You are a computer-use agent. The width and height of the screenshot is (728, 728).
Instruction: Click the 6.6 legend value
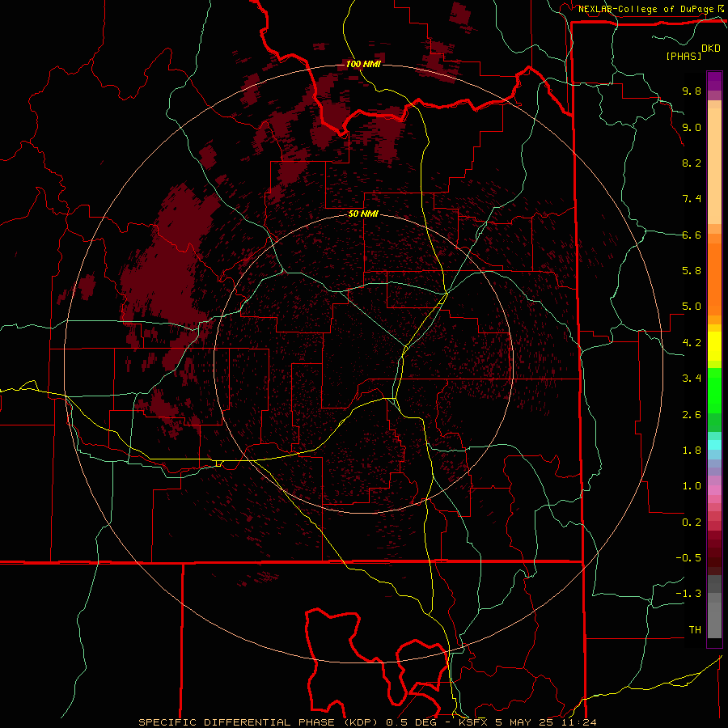(x=692, y=235)
